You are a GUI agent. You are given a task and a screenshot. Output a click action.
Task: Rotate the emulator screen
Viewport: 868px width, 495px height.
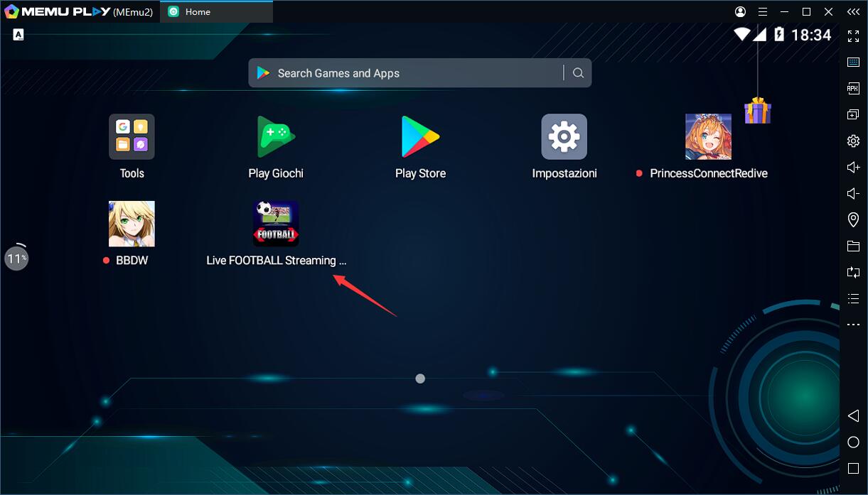coord(853,272)
